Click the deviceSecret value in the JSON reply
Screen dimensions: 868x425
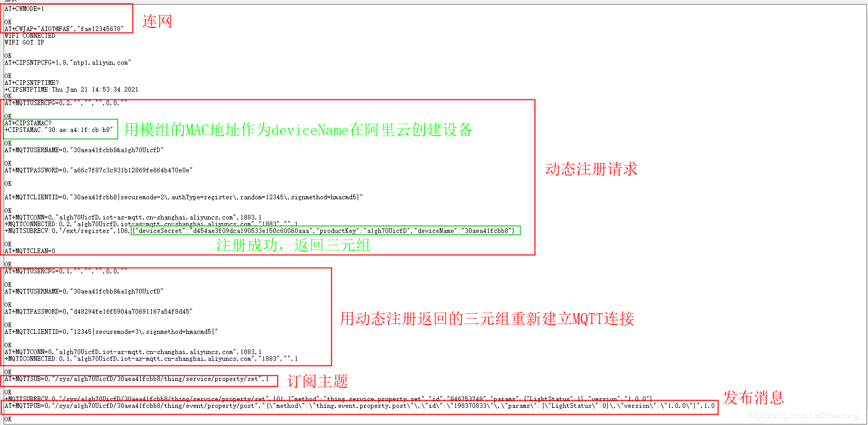click(x=251, y=231)
